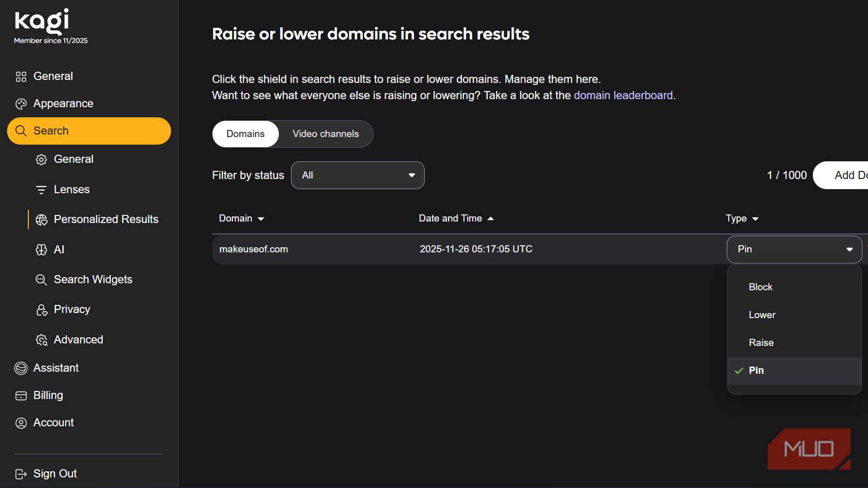Image resolution: width=868 pixels, height=488 pixels.
Task: Choose Lower in type dropdown
Action: pos(794,315)
